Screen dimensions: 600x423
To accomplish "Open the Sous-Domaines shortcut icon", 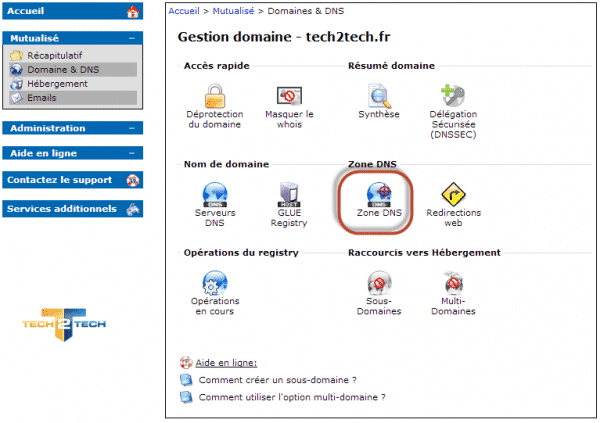I will coord(378,284).
